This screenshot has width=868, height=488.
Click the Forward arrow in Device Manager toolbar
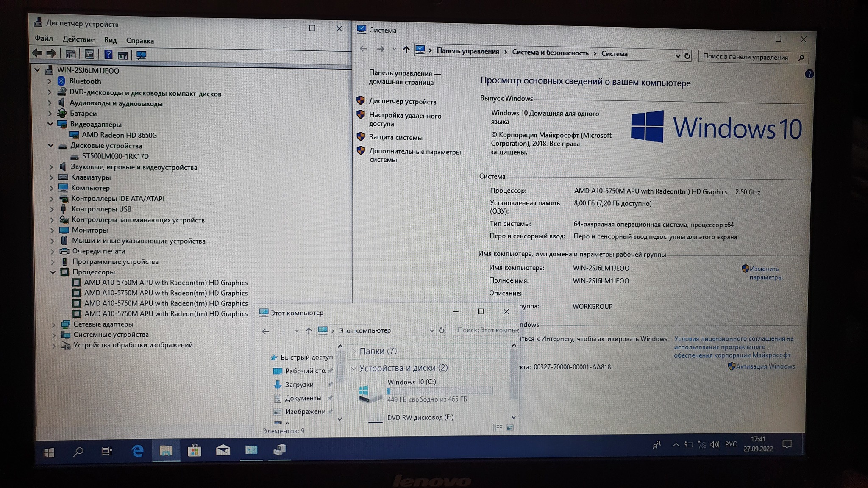pos(51,53)
